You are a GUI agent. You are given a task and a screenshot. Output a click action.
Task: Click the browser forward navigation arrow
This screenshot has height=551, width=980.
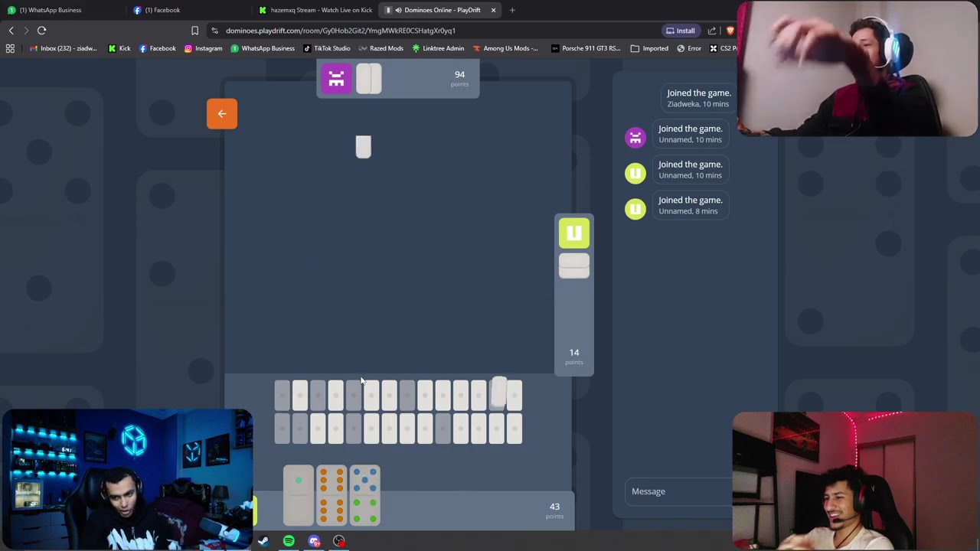(x=26, y=31)
